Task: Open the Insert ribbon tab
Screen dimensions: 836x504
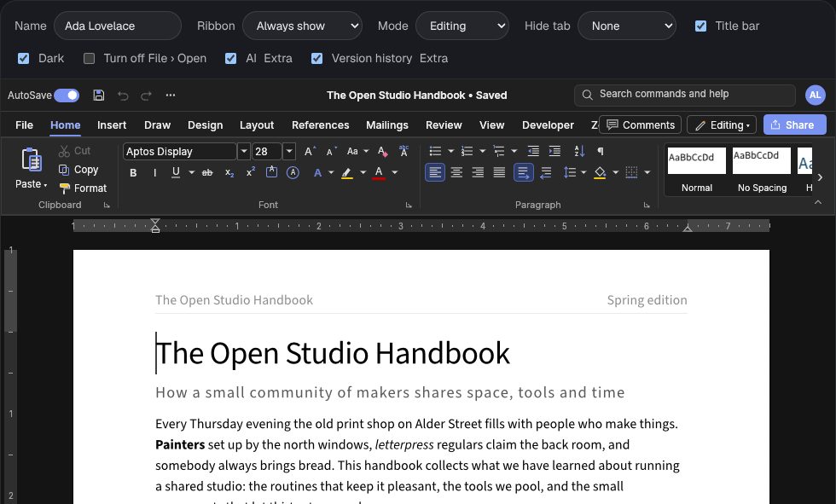Action: 112,125
